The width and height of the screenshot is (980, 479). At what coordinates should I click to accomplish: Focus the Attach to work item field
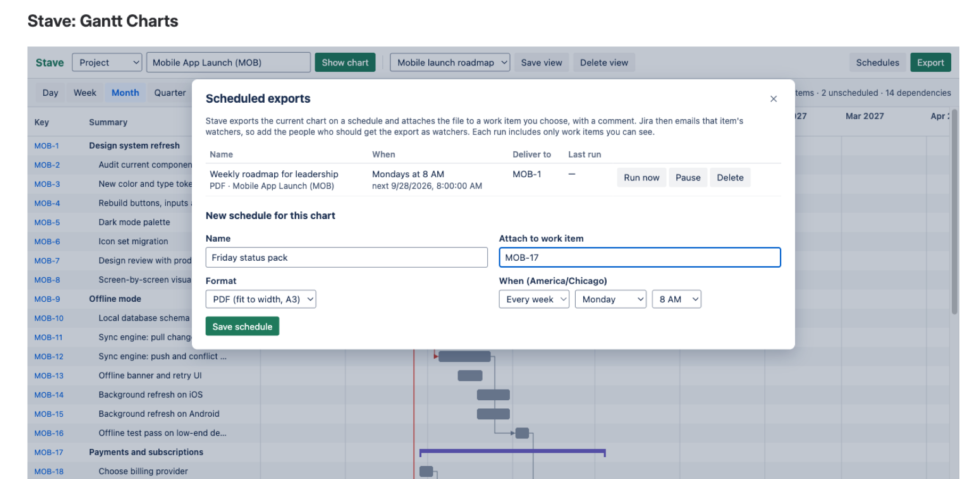[640, 258]
